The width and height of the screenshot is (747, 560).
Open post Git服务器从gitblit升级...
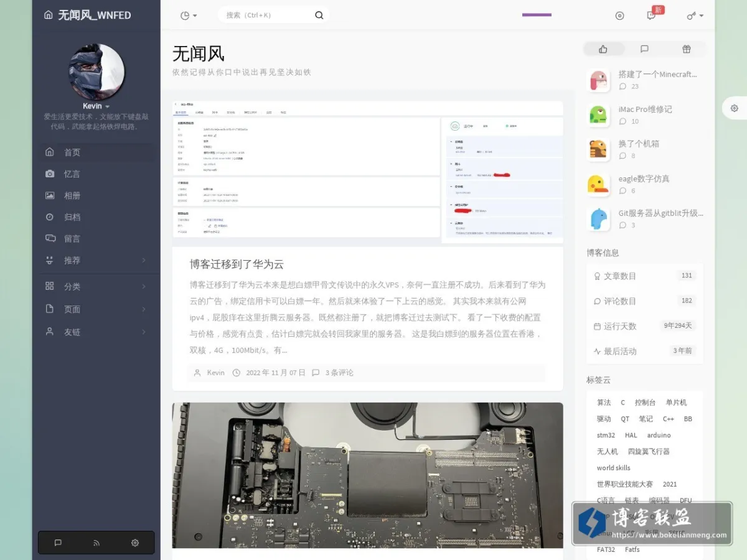tap(660, 213)
